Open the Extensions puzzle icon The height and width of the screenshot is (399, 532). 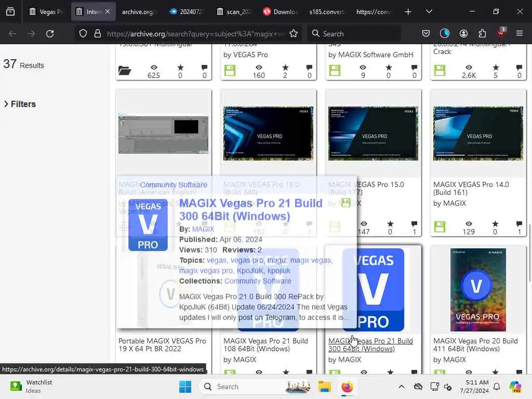pyautogui.click(x=482, y=33)
